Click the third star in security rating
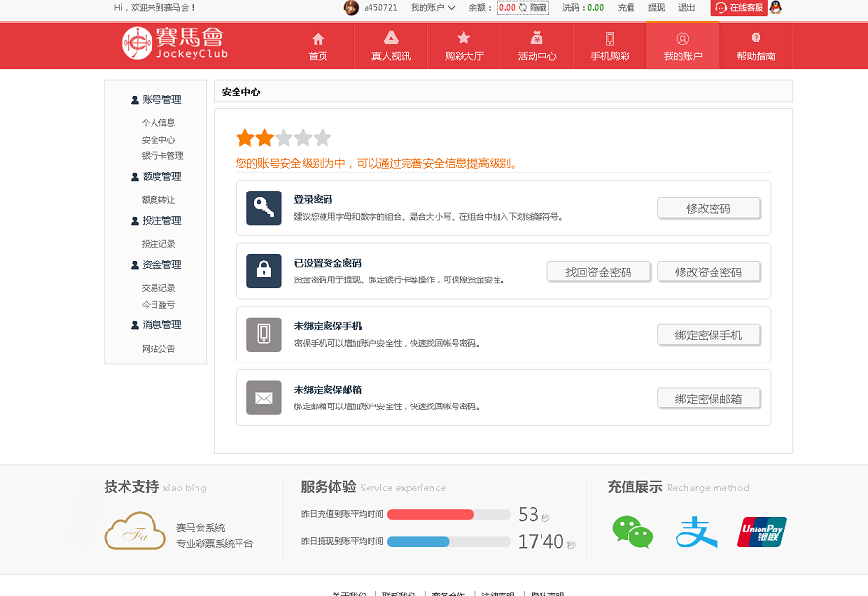The width and height of the screenshot is (868, 596). pyautogui.click(x=283, y=137)
